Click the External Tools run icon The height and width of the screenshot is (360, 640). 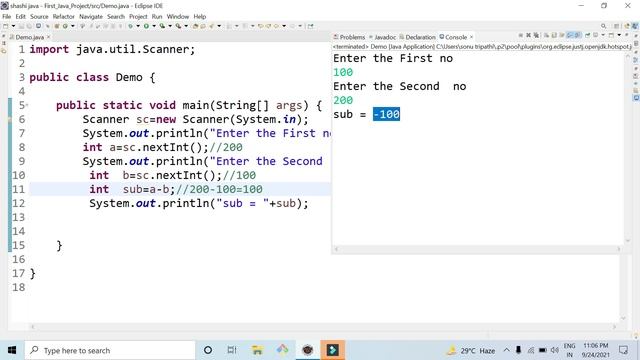click(x=178, y=26)
